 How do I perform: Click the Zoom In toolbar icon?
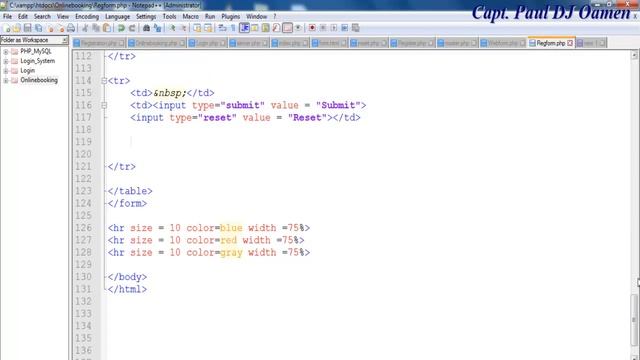click(172, 28)
